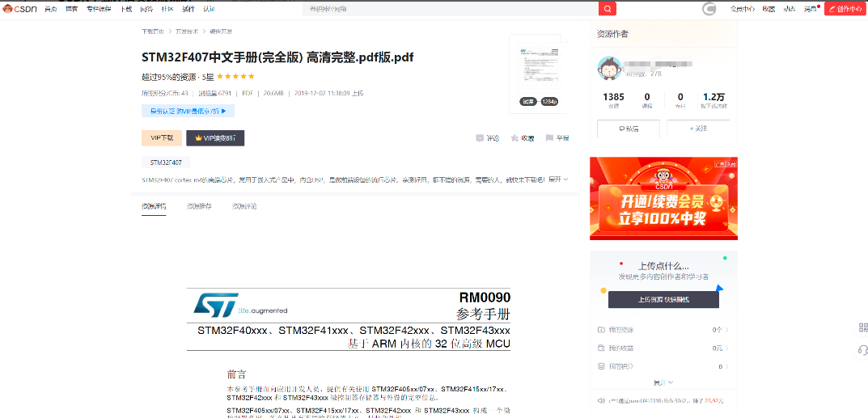Click the 1385 count in author stats
Screen dimensions: 868x418
click(613, 97)
